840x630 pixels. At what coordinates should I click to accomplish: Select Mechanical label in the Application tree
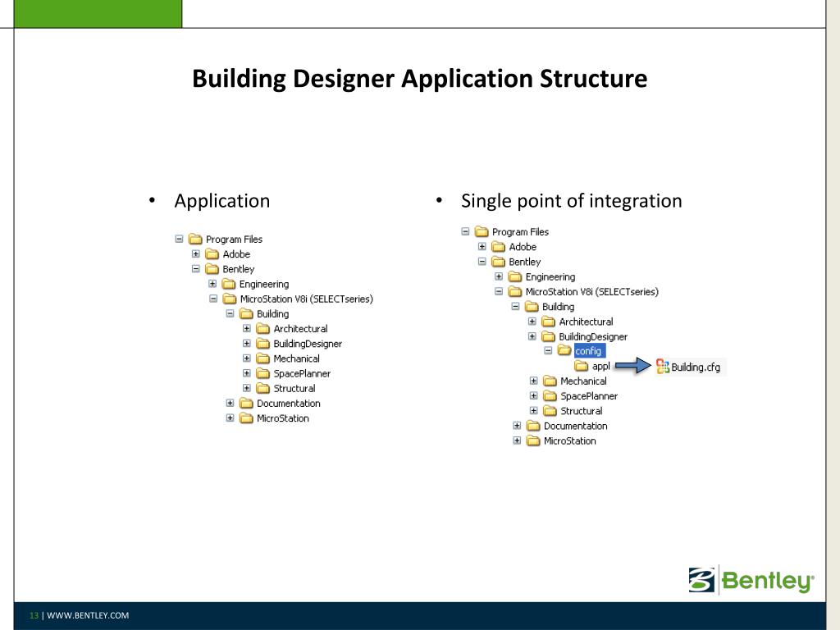(x=296, y=358)
